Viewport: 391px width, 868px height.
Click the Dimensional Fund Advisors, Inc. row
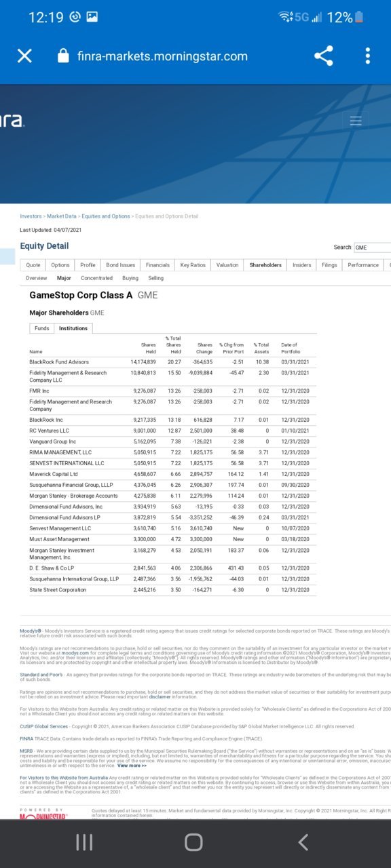[x=66, y=507]
